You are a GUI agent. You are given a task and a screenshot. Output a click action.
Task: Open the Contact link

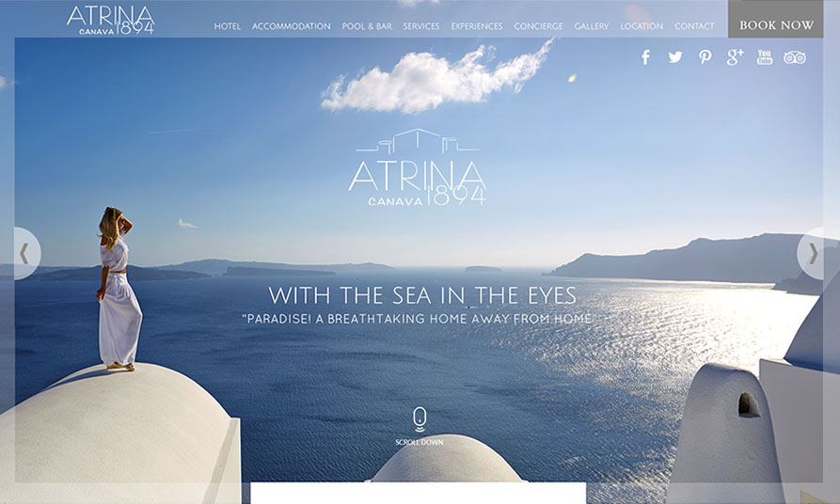coord(694,26)
